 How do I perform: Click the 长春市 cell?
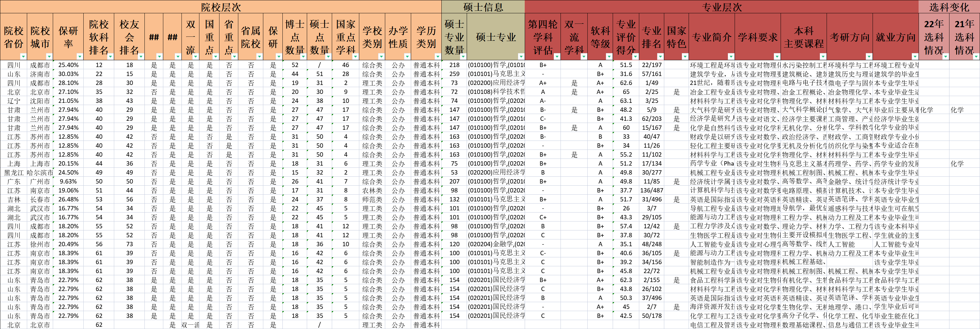coord(40,200)
